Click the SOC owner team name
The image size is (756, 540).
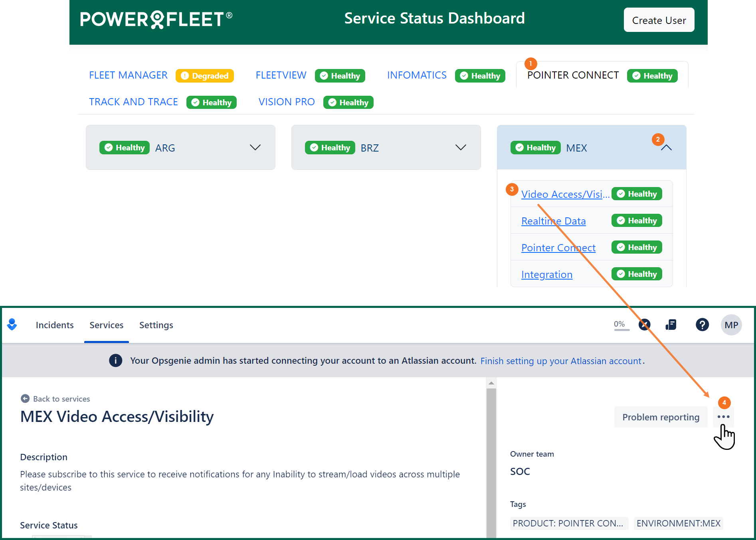point(520,471)
